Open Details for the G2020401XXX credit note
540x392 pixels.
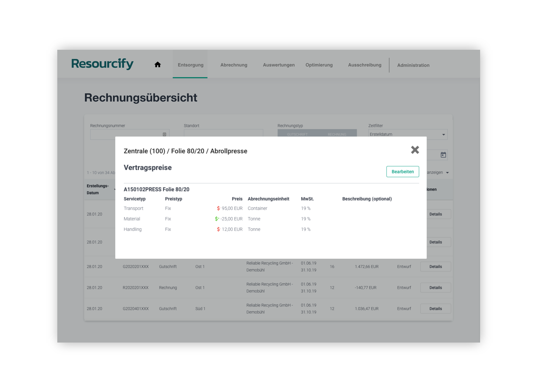[436, 308]
